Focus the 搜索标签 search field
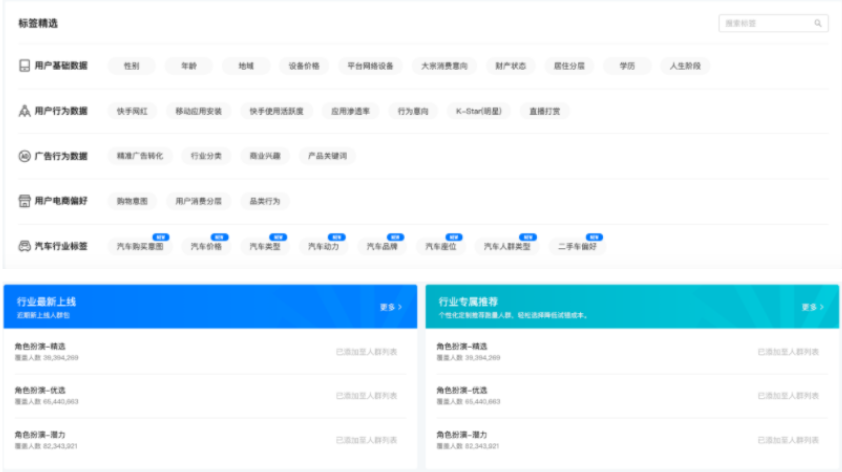This screenshot has width=842, height=472. pyautogui.click(x=773, y=23)
